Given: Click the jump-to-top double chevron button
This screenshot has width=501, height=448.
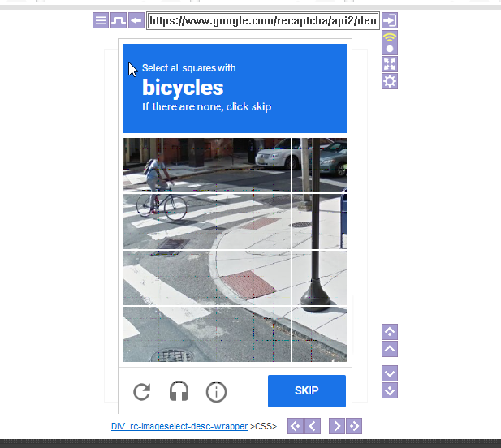Looking at the screenshot, I should pos(390,332).
